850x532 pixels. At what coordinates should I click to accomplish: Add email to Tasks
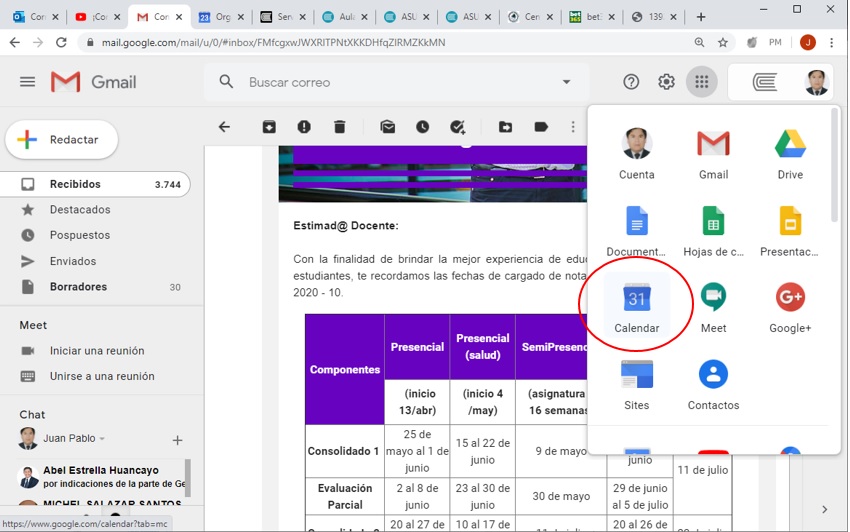click(458, 127)
